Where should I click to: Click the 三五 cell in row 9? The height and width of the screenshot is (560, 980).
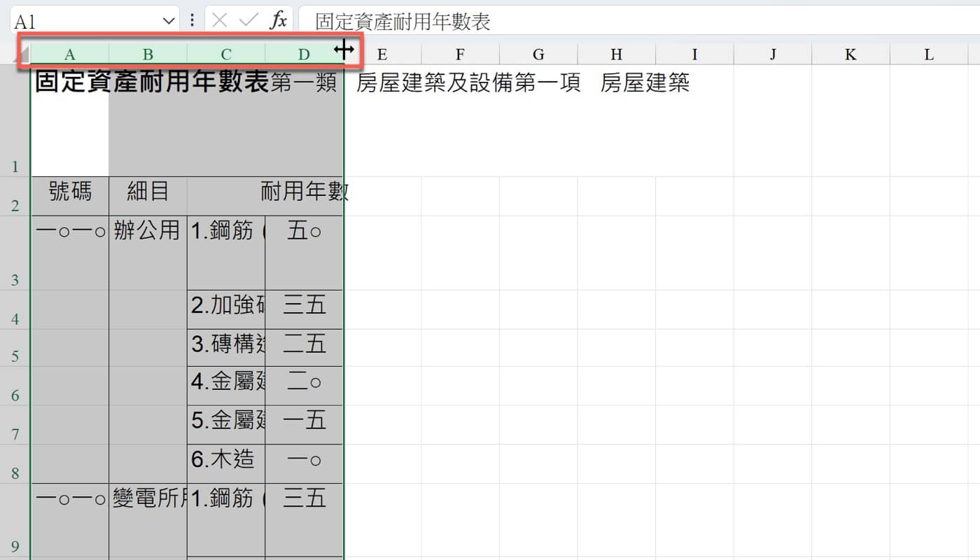(x=304, y=520)
